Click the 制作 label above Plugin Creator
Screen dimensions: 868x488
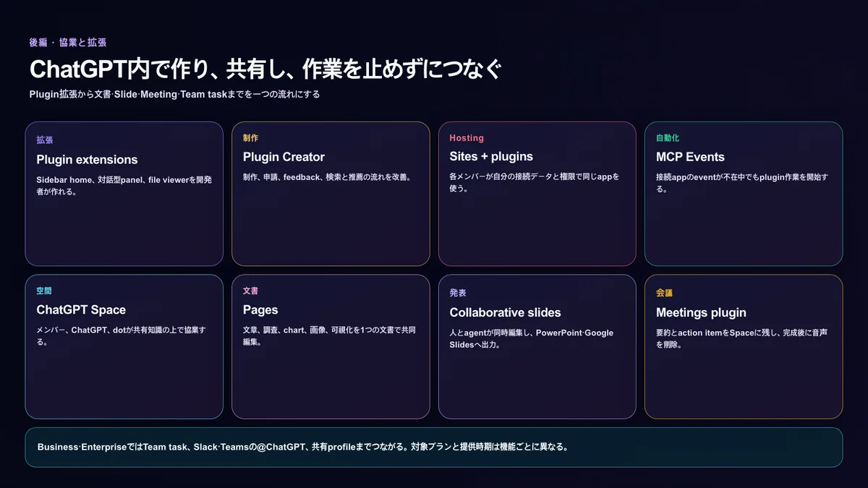click(251, 138)
